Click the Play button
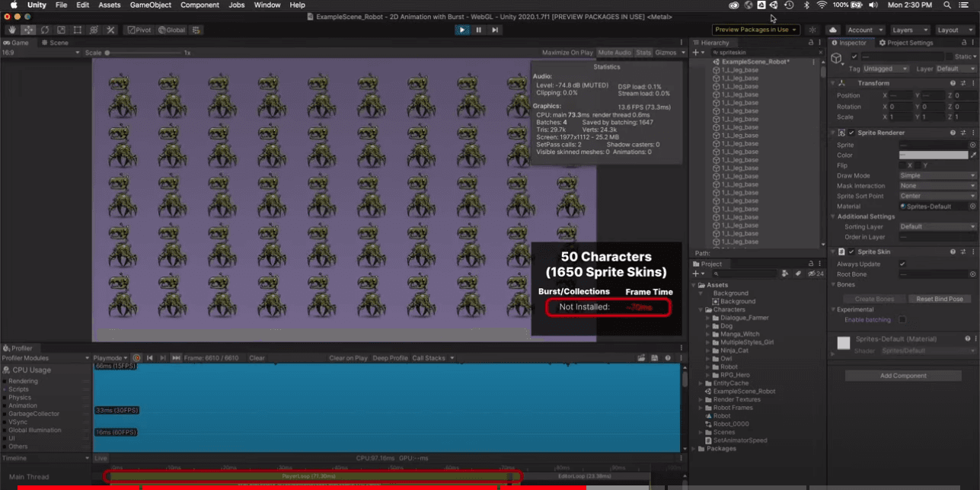The image size is (980, 490). click(462, 30)
